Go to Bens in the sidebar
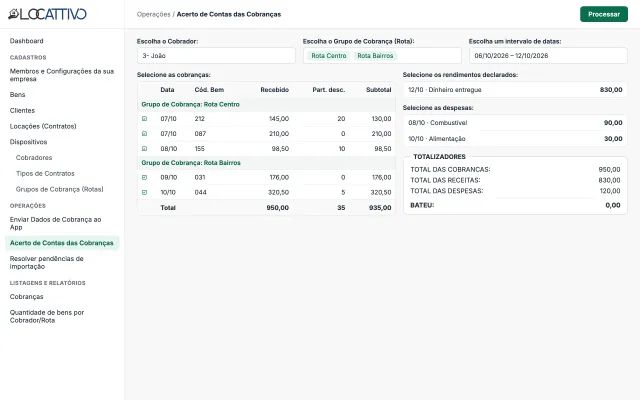Screen dimensions: 640x400 coord(18,95)
